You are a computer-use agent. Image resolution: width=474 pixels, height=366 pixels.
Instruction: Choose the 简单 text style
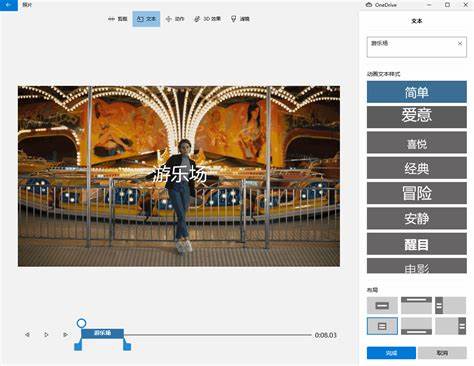[417, 92]
